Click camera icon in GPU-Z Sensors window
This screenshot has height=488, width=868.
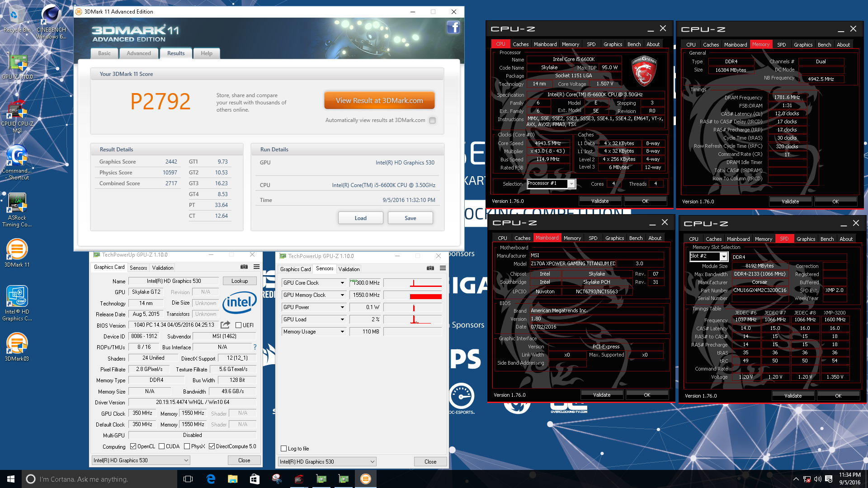click(430, 268)
